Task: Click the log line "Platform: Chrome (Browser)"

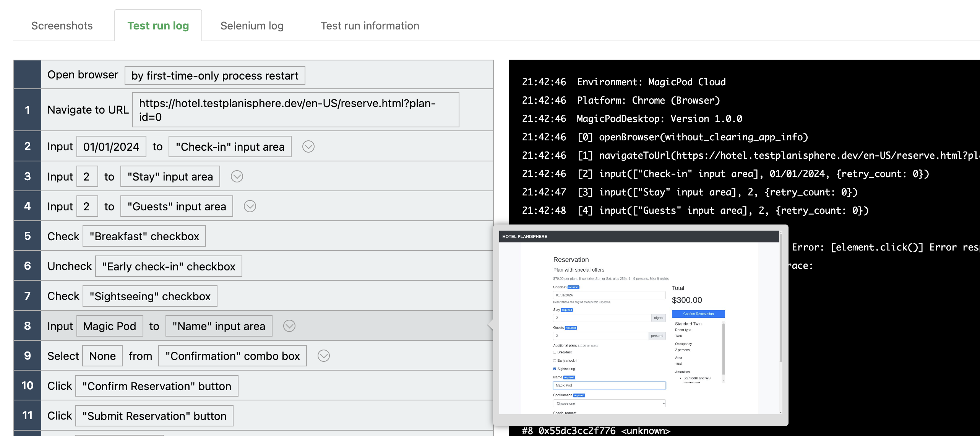Action: click(x=621, y=100)
